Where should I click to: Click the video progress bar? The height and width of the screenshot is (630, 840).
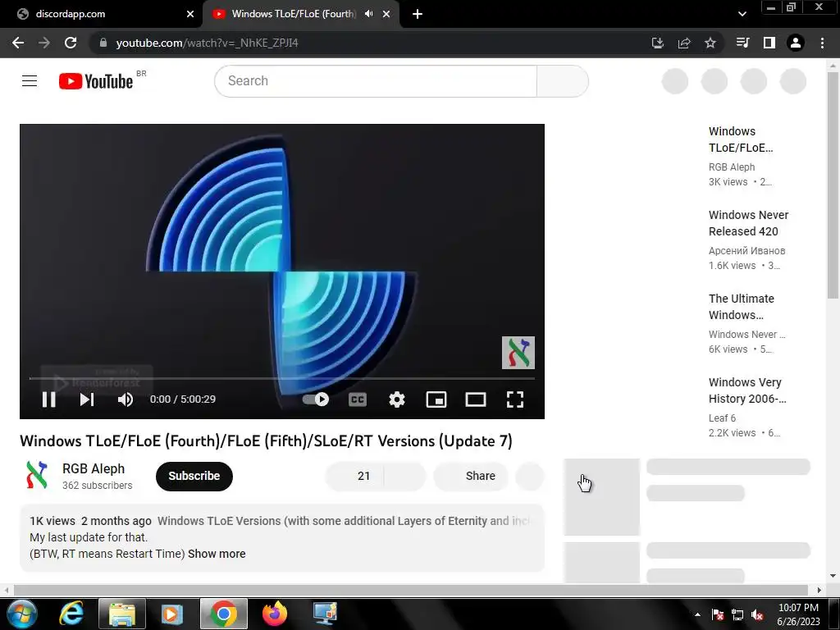[x=282, y=378]
